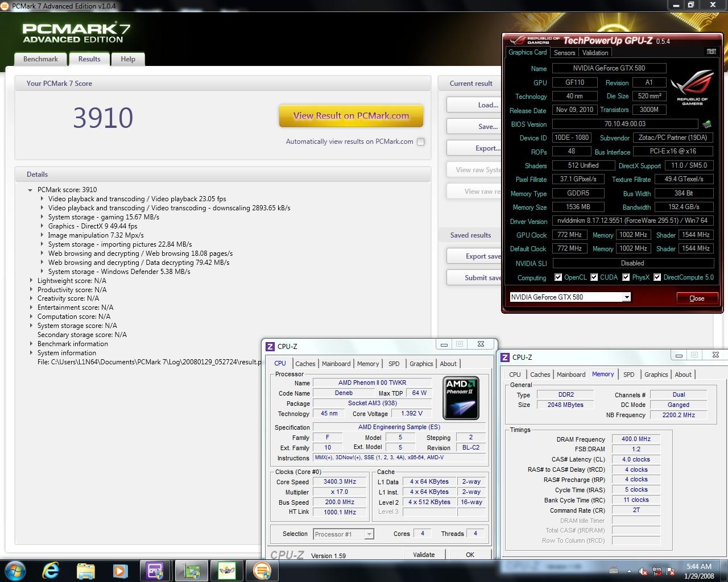Click the CPU-Z title bar icon of the memory window
The image size is (728, 582).
point(504,357)
